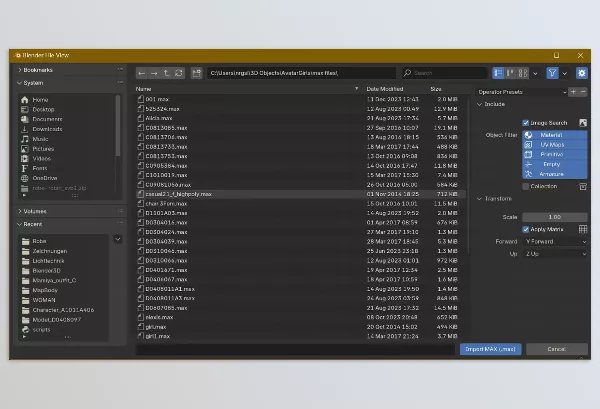Go up to parent directory
The height and width of the screenshot is (409, 600).
click(166, 73)
